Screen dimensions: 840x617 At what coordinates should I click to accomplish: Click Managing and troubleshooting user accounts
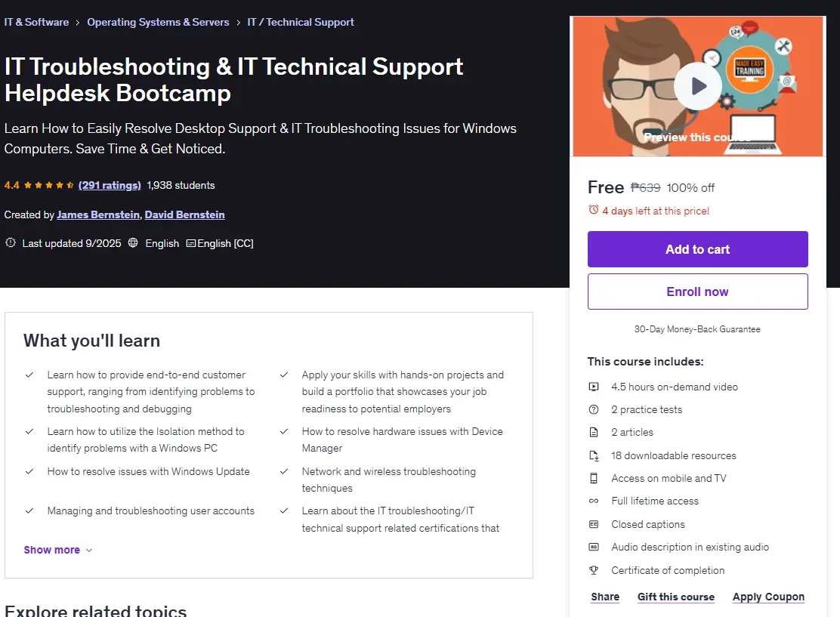150,511
